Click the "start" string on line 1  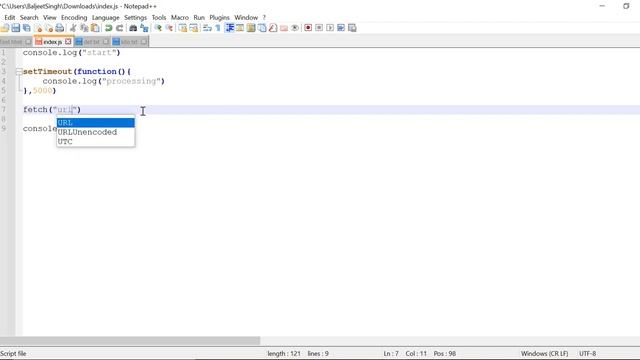click(x=99, y=53)
